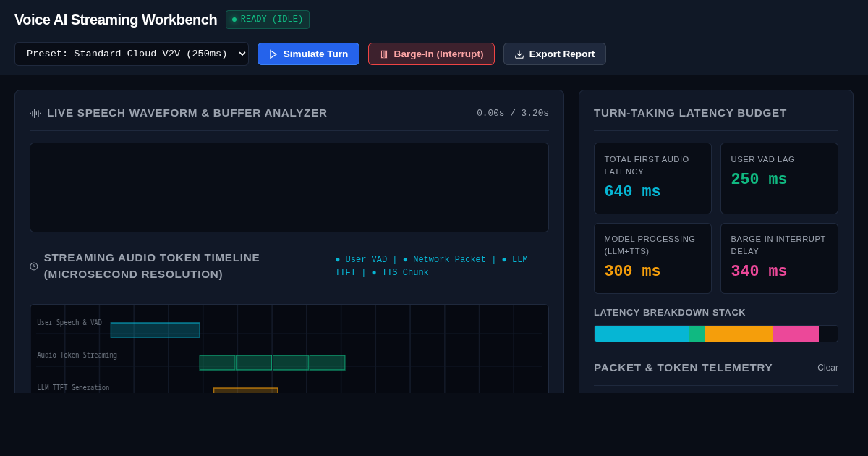Click the 0.00s / 3.20s time readout
Image resolution: width=868 pixels, height=456 pixels.
[513, 113]
